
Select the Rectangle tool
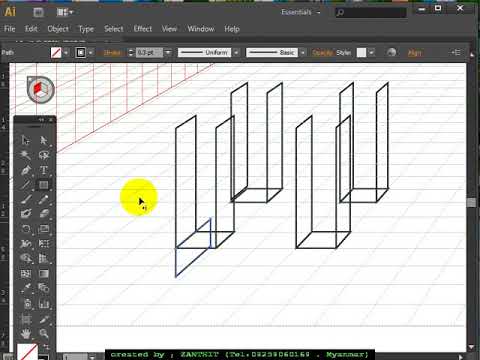44,185
